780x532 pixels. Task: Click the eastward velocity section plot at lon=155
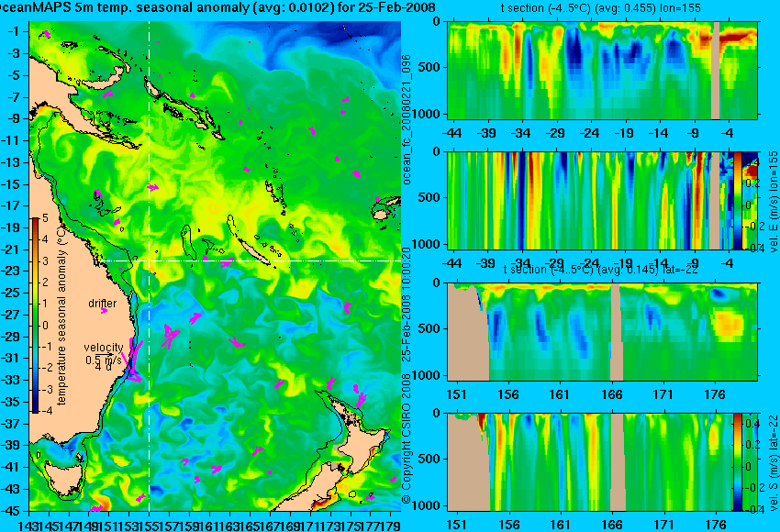590,200
